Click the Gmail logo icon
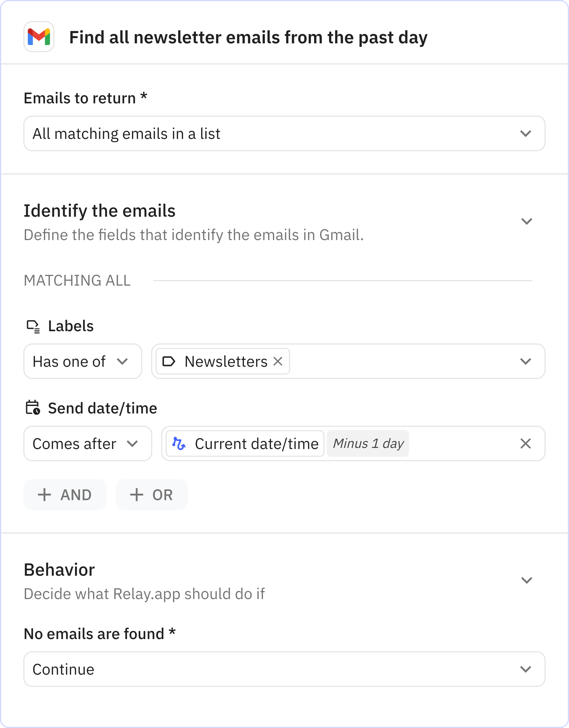Screen dimensions: 569x728 [39, 37]
